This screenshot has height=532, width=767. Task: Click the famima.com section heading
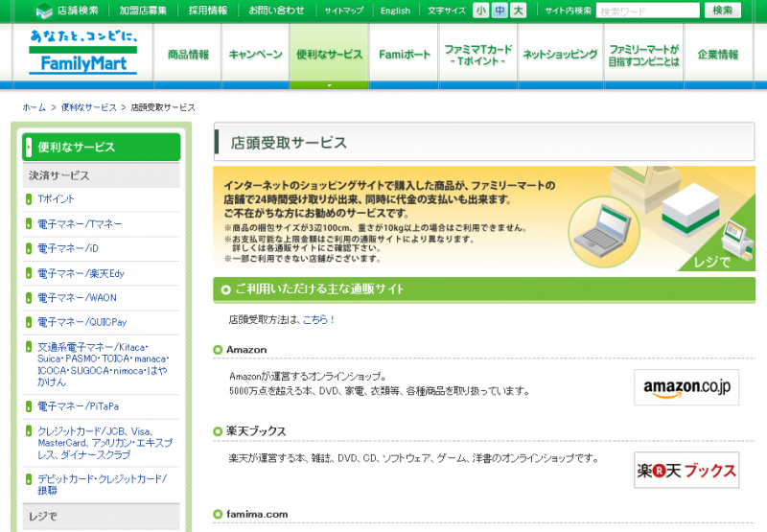[x=257, y=514]
